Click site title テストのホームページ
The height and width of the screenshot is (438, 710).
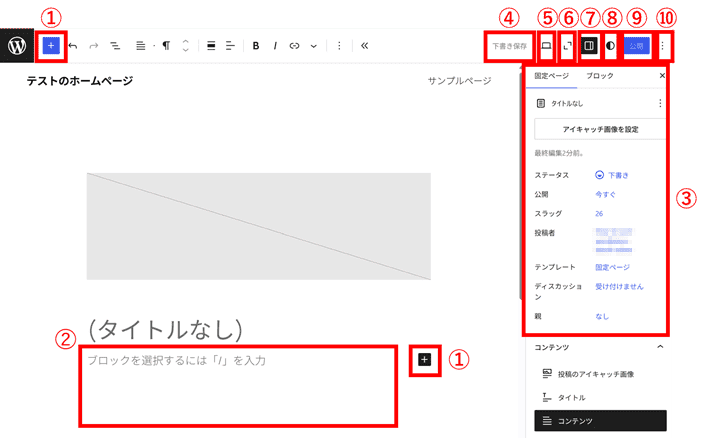pyautogui.click(x=80, y=81)
